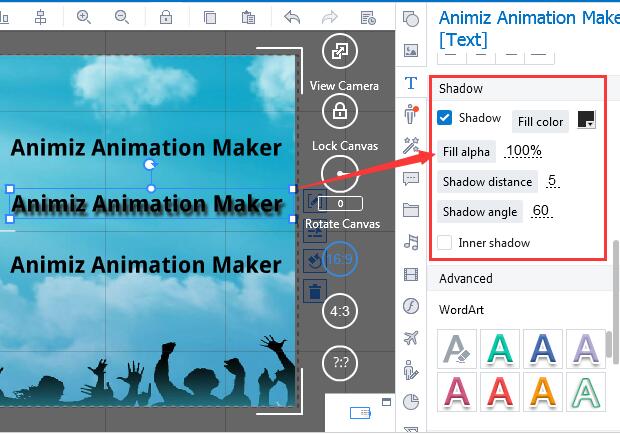
Task: Click the View Camera round button
Action: click(340, 51)
